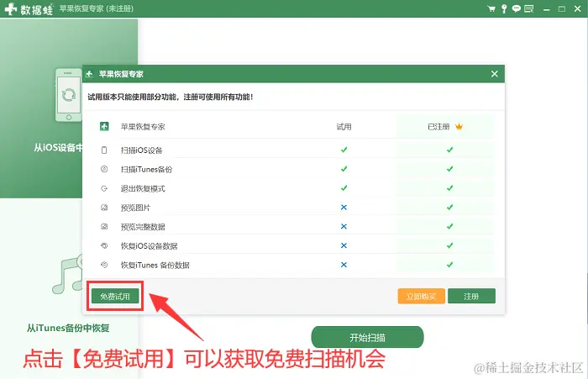Select the phone recover-from-iOS-device icon
This screenshot has width=588, height=379.
(68, 95)
